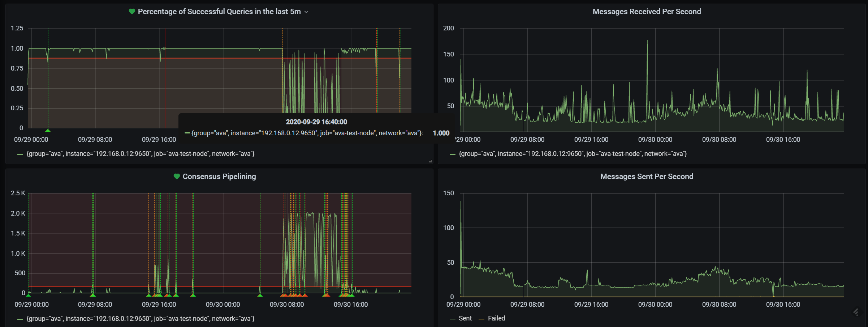Click the 192.168.0.12:9650 legend under Successful Queries

(140, 153)
